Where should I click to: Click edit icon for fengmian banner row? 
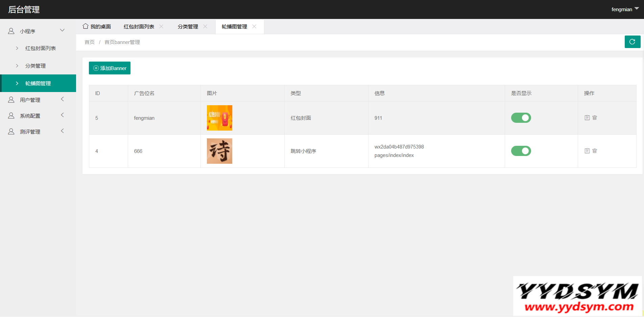coord(587,118)
